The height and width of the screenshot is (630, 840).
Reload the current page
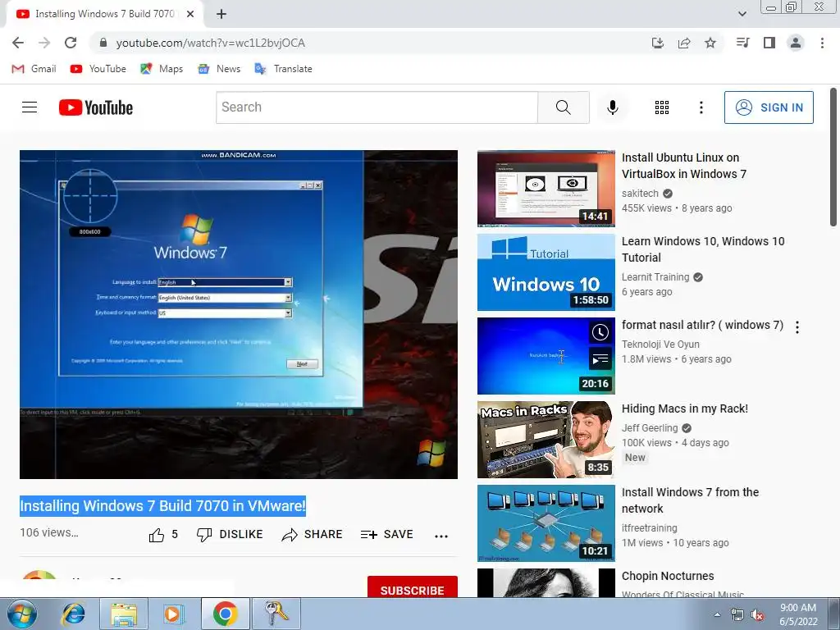(71, 43)
